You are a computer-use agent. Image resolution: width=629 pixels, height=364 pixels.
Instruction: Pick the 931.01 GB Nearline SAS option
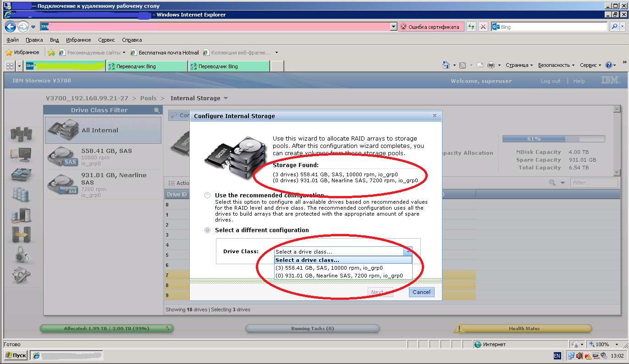point(339,276)
